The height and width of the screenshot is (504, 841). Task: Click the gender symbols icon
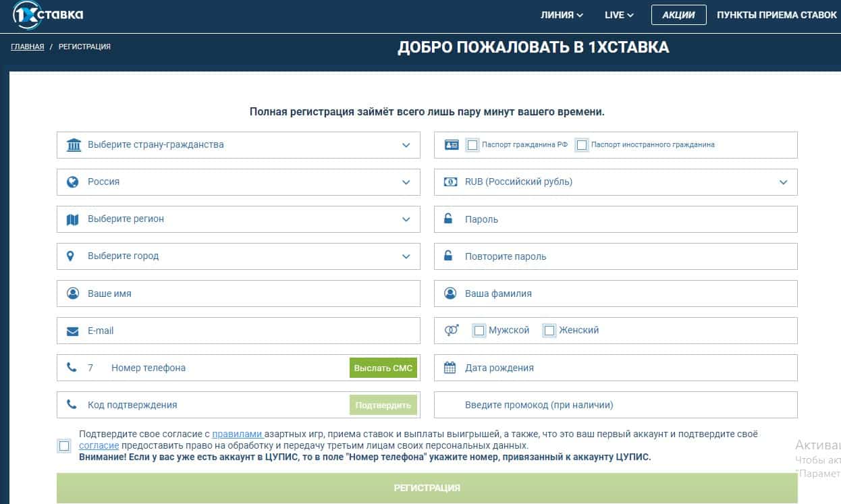click(452, 331)
